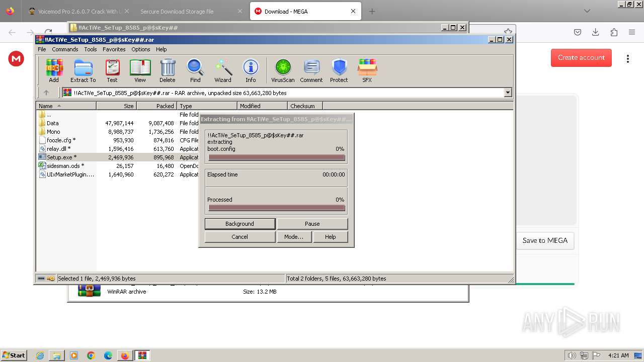Viewport: 644px width, 362px height.
Task: Click Chrome icon in taskbar
Action: tap(91, 355)
